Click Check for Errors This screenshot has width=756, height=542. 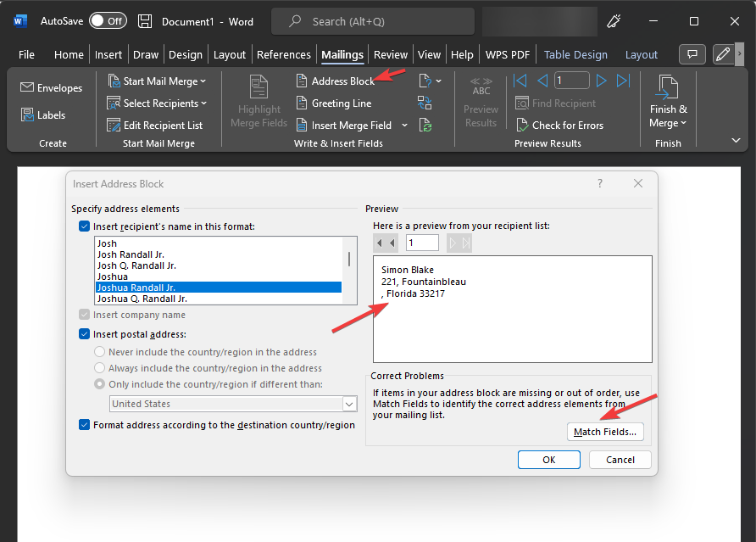[x=559, y=126]
